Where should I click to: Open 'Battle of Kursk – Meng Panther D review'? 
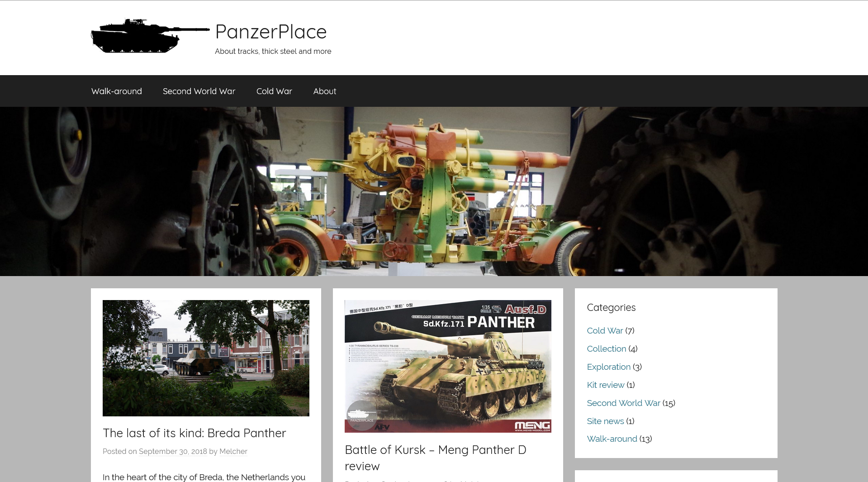[x=436, y=458]
